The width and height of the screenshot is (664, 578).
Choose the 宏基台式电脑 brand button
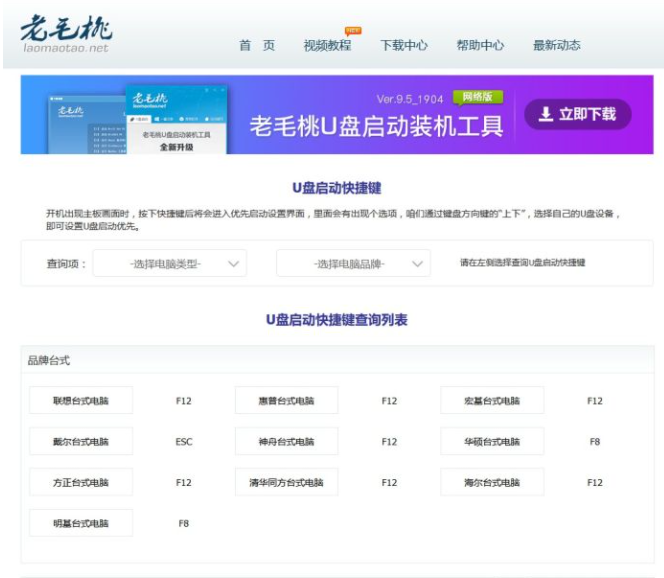tap(492, 401)
